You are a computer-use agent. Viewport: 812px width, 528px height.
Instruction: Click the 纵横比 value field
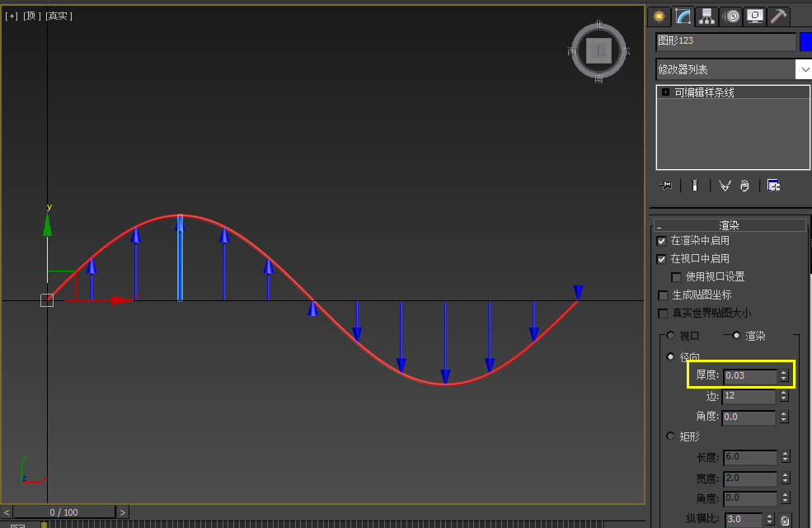point(744,519)
